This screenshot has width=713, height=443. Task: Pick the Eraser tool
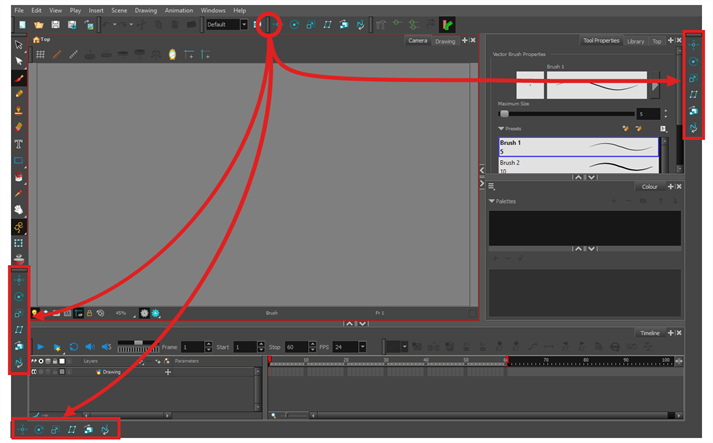(x=19, y=127)
